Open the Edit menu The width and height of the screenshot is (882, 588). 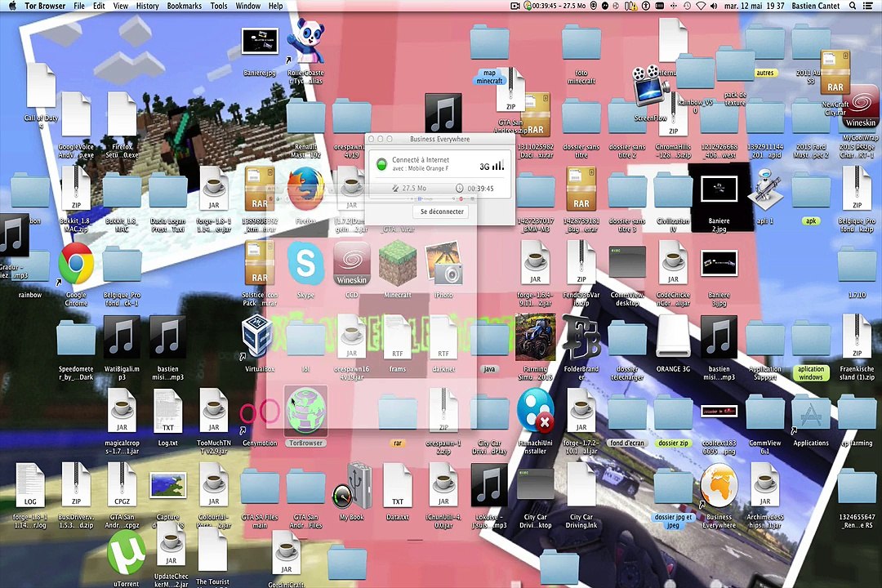(x=99, y=6)
